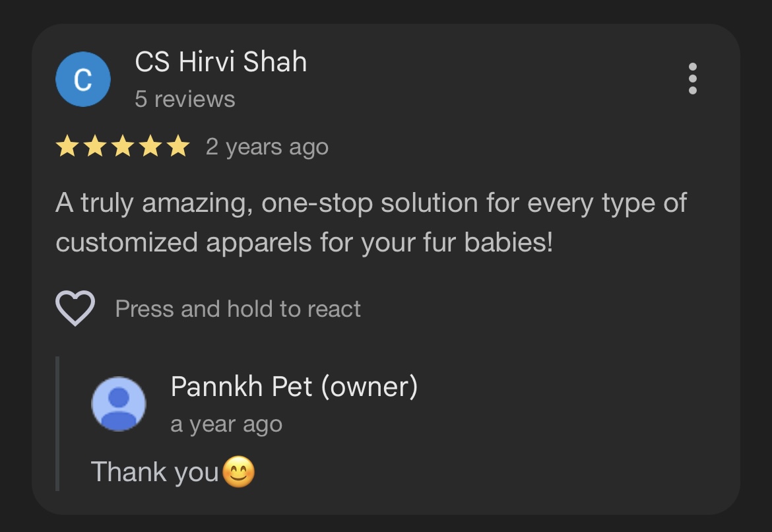
Task: Click the Press and hold to react label
Action: 238,310
